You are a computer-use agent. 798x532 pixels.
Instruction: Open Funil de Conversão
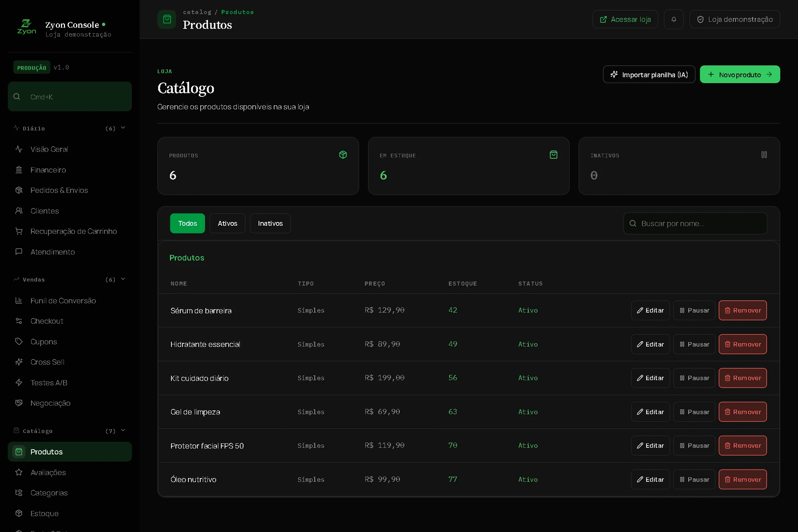pos(70,301)
